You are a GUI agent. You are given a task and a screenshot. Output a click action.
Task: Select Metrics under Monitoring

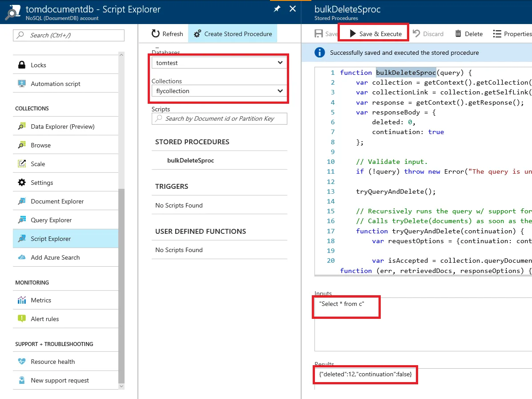65,300
